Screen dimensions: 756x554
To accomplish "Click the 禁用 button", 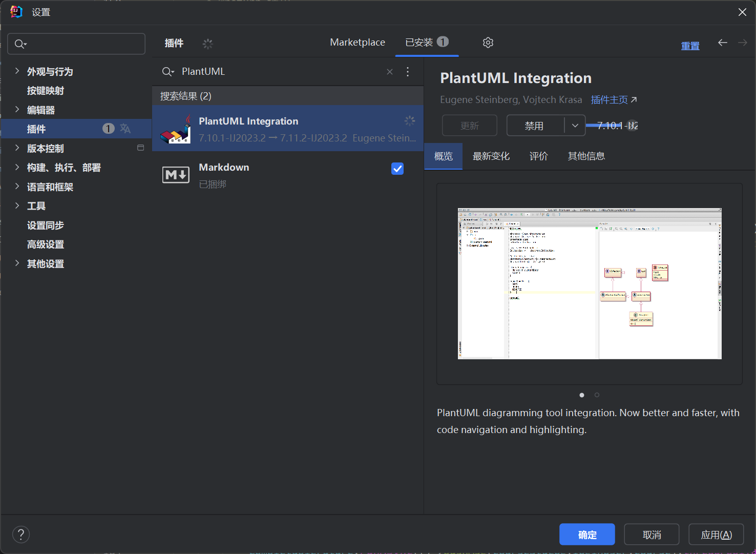I will click(535, 126).
